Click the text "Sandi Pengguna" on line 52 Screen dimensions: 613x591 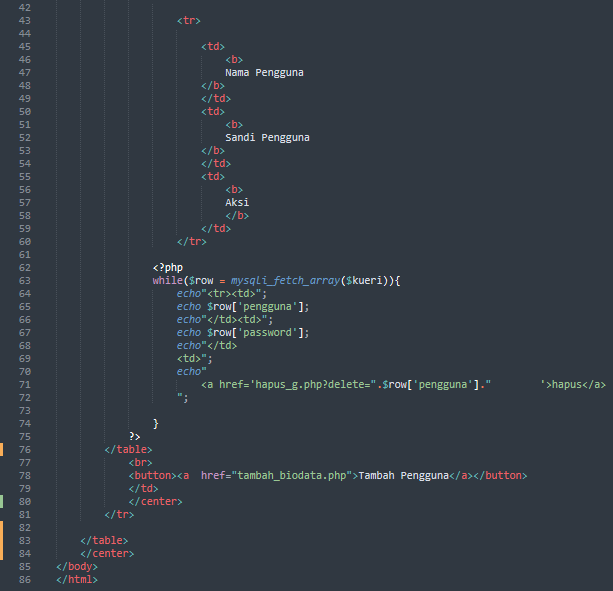pos(267,138)
